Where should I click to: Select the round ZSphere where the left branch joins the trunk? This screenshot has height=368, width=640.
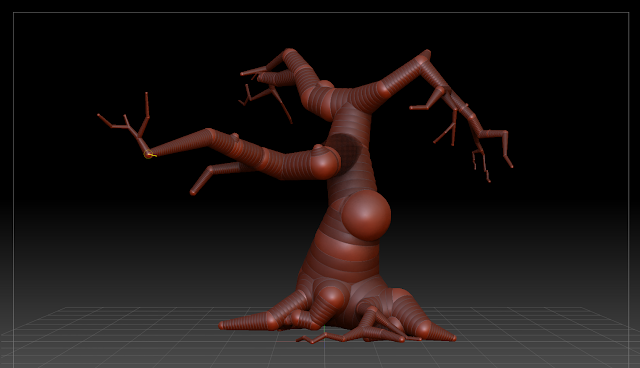point(324,162)
